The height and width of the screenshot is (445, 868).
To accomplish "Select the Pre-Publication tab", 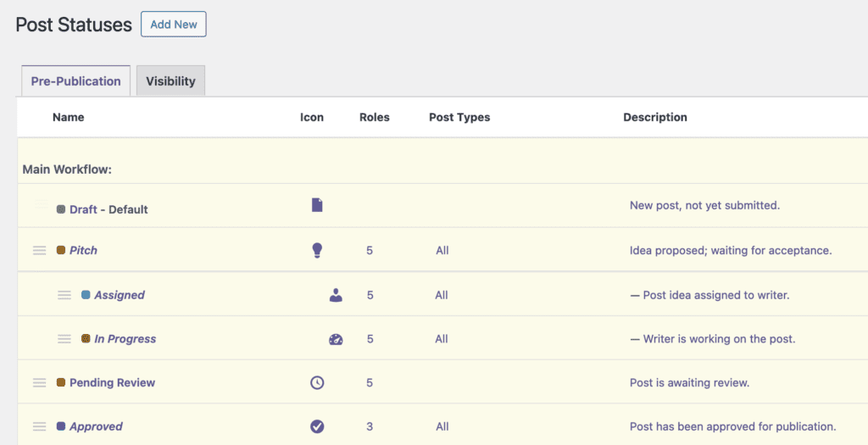I will (75, 81).
